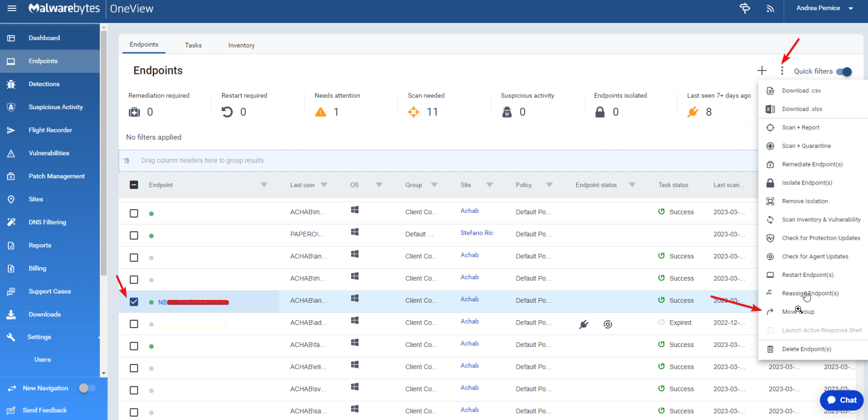
Task: Click the Needs attention warning icon
Action: click(320, 112)
